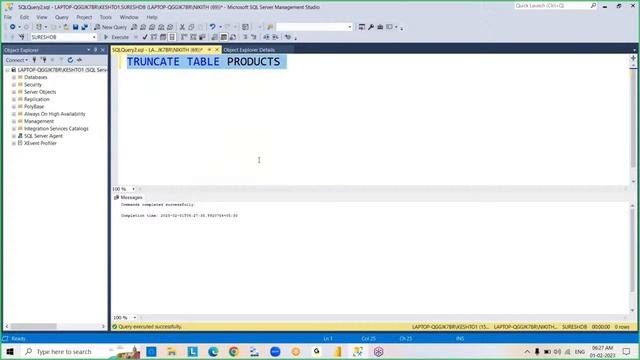Select Integration Services Catalogs folder

click(x=56, y=129)
